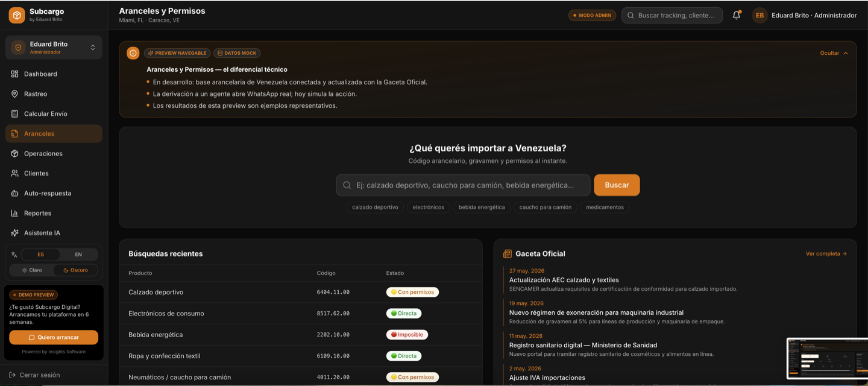Click the product search input field
Viewport: 868px width, 386px height.
coord(463,185)
